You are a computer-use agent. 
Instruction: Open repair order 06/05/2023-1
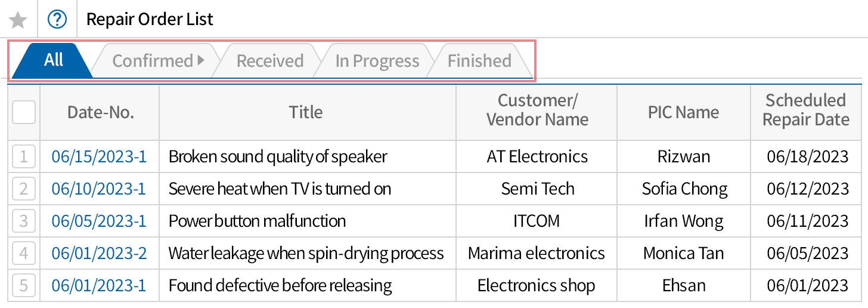tap(99, 221)
